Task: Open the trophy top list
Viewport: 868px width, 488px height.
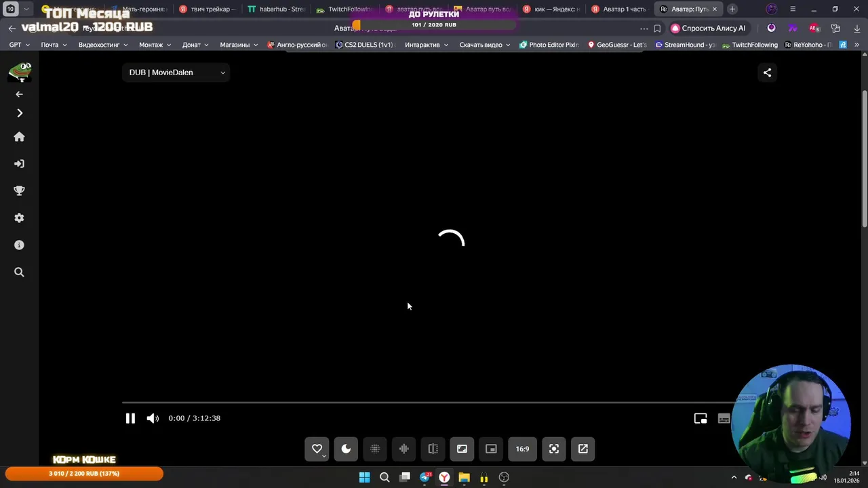Action: click(x=19, y=191)
